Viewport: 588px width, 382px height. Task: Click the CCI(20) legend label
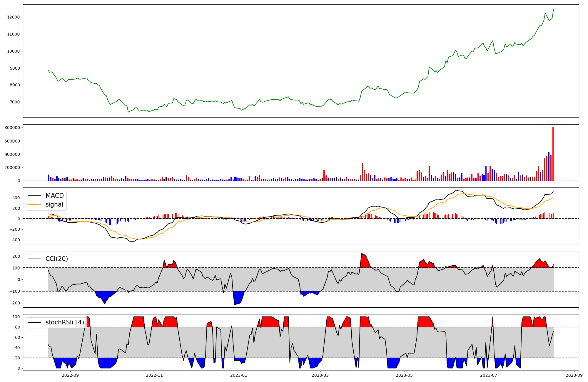tap(57, 259)
